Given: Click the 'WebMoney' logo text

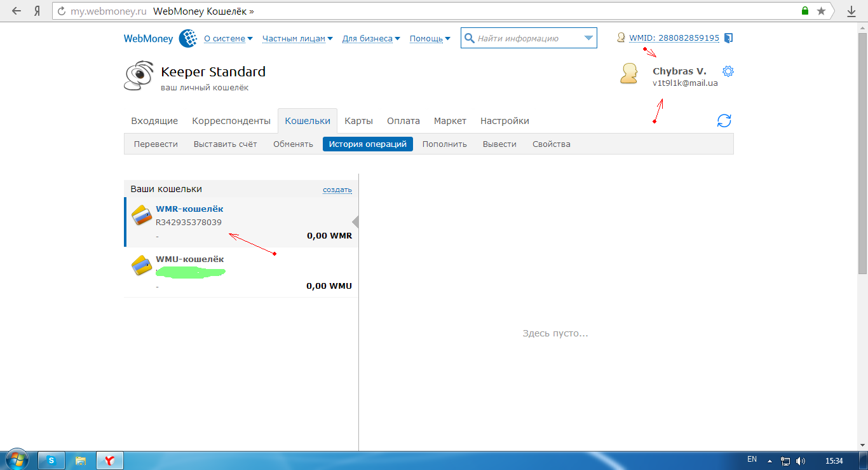Looking at the screenshot, I should pos(148,38).
